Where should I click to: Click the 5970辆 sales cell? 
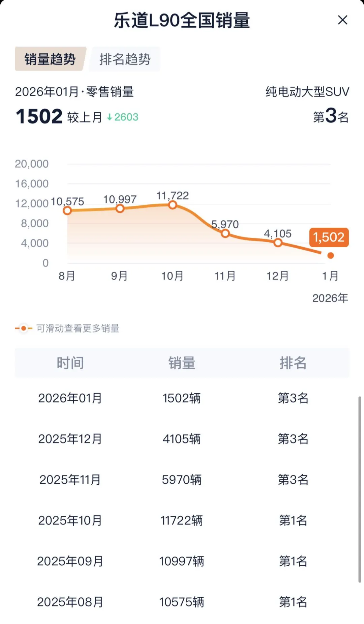182,479
